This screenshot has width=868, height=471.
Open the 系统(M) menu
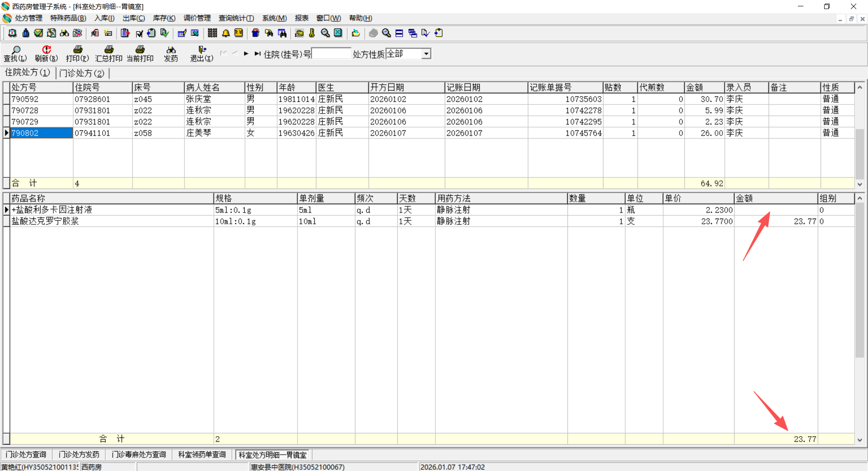(x=274, y=18)
